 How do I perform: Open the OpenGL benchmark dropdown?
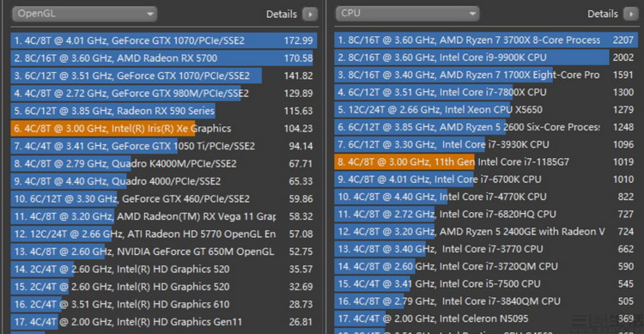85,14
